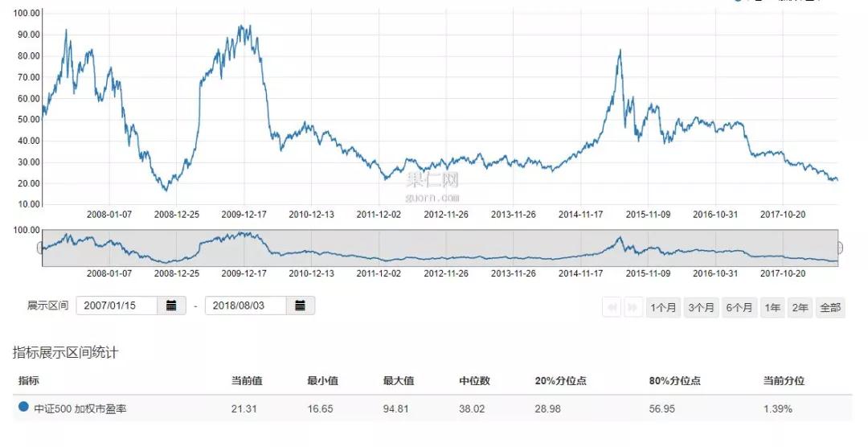Click the 20%分位点 value 28.98
This screenshot has height=447, width=868.
(548, 408)
